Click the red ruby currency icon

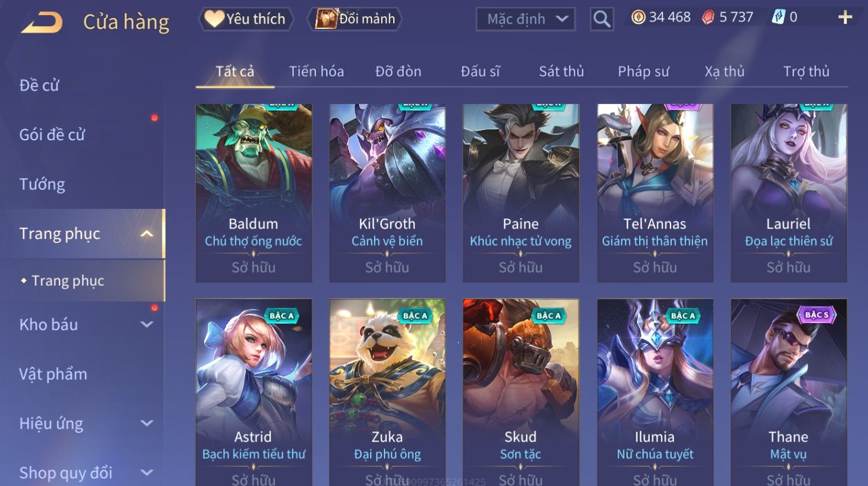click(708, 17)
